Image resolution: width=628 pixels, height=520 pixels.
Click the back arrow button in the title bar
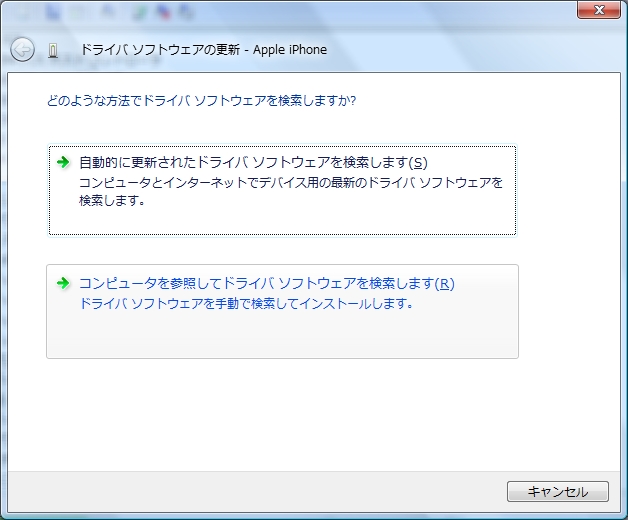22,50
